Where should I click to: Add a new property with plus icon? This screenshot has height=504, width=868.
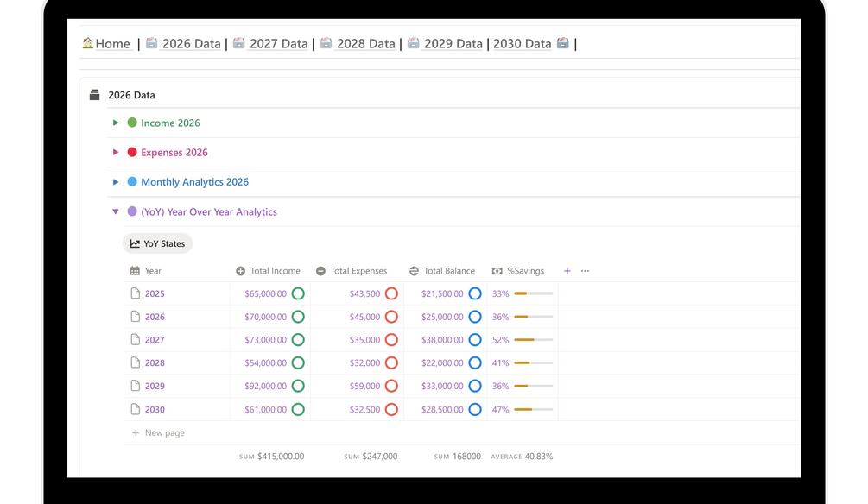pyautogui.click(x=567, y=271)
